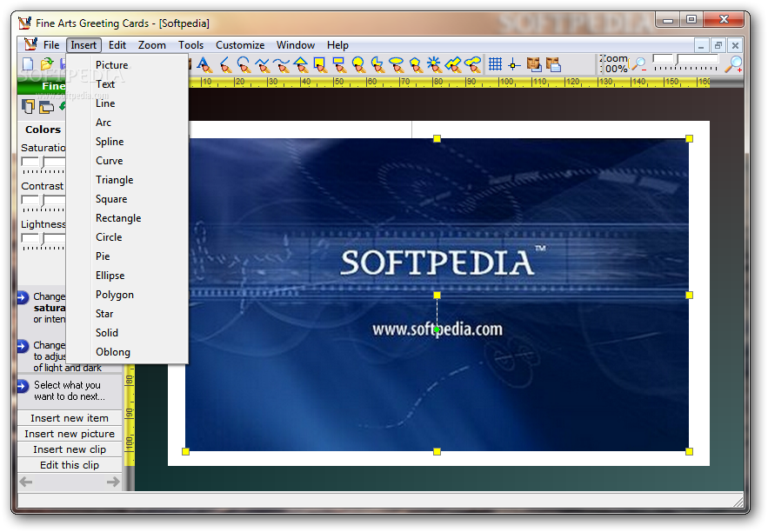Select the Spline zigzag tool icon

263,64
